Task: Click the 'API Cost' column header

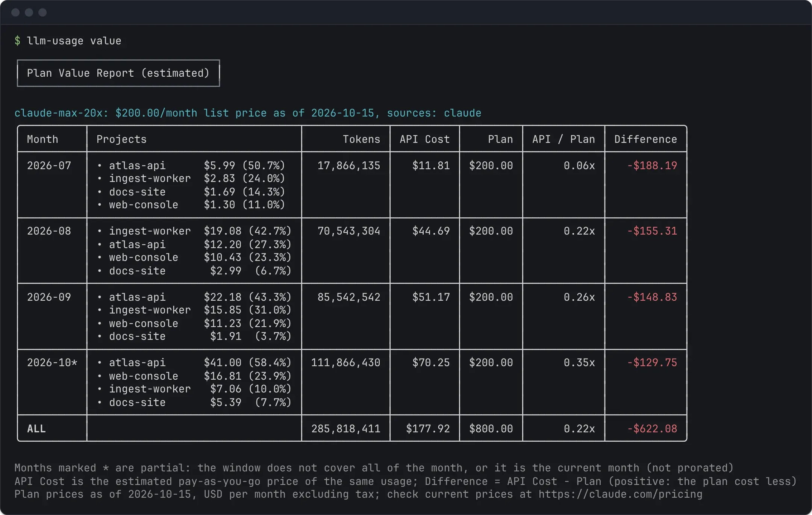Action: tap(425, 139)
